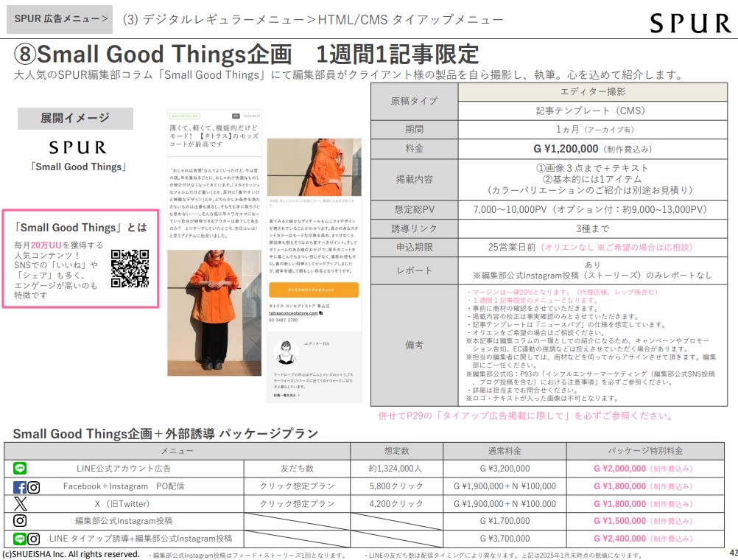738x560 pixels.
Task: Click the G ¥2,400,000 package price
Action: coord(619,539)
